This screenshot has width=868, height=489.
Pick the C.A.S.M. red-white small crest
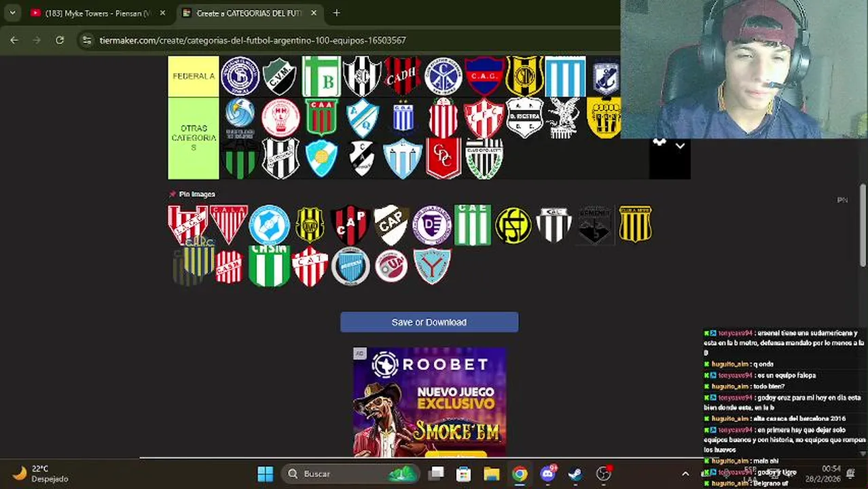[x=229, y=267]
